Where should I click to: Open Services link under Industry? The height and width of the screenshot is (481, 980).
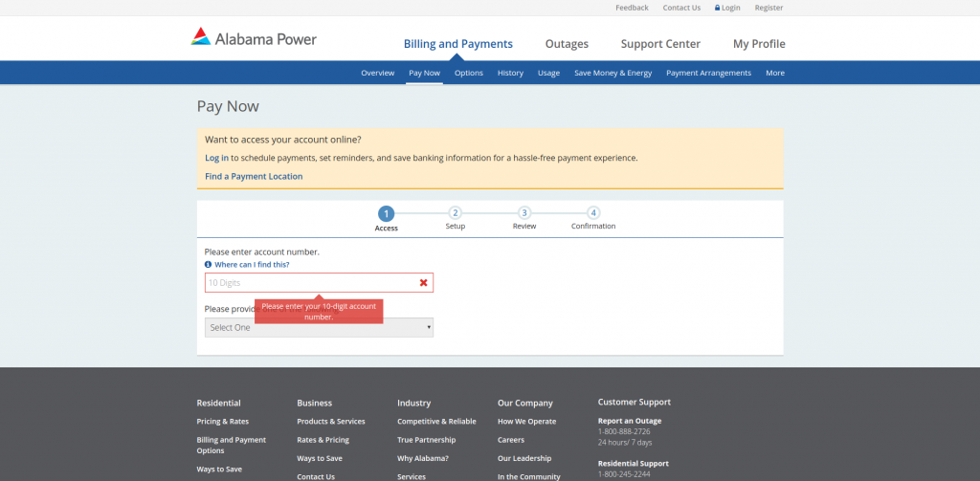(412, 476)
